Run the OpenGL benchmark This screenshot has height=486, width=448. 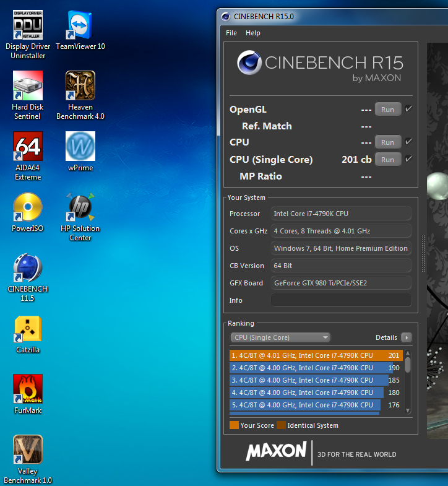tap(388, 110)
